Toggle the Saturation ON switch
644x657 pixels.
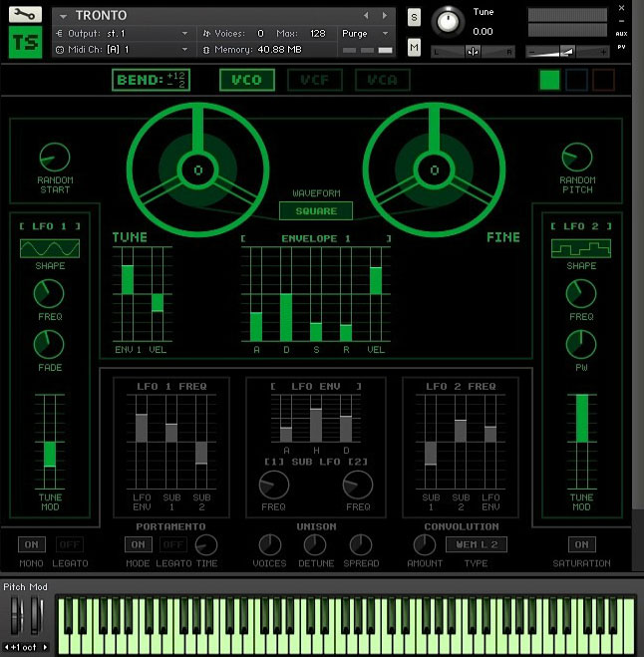tap(581, 544)
